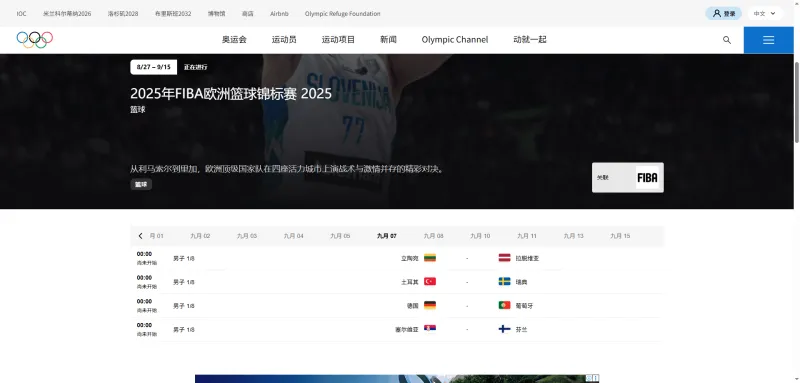Open the 博物馆 top-bar link

coord(216,14)
